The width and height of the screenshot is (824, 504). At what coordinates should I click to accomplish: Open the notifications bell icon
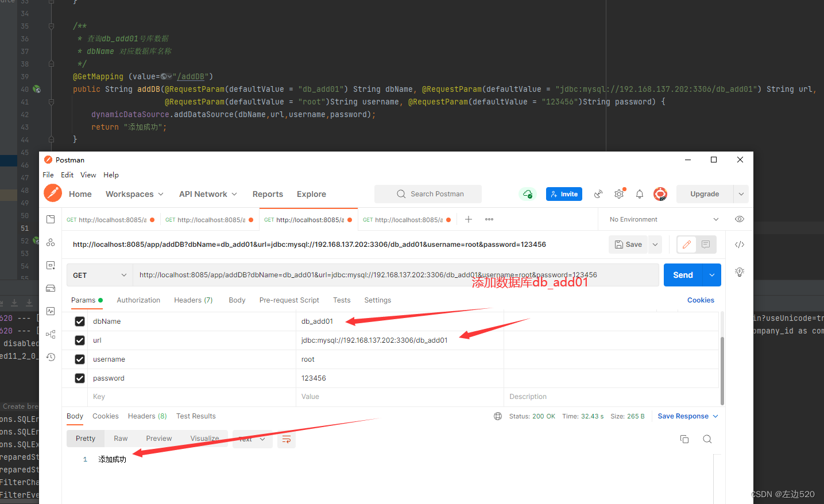pyautogui.click(x=640, y=194)
